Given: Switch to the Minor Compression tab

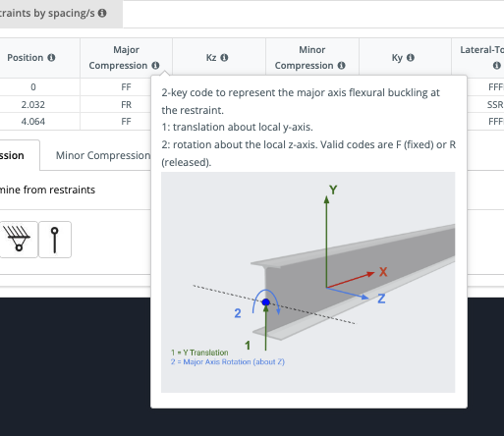Looking at the screenshot, I should tap(103, 155).
